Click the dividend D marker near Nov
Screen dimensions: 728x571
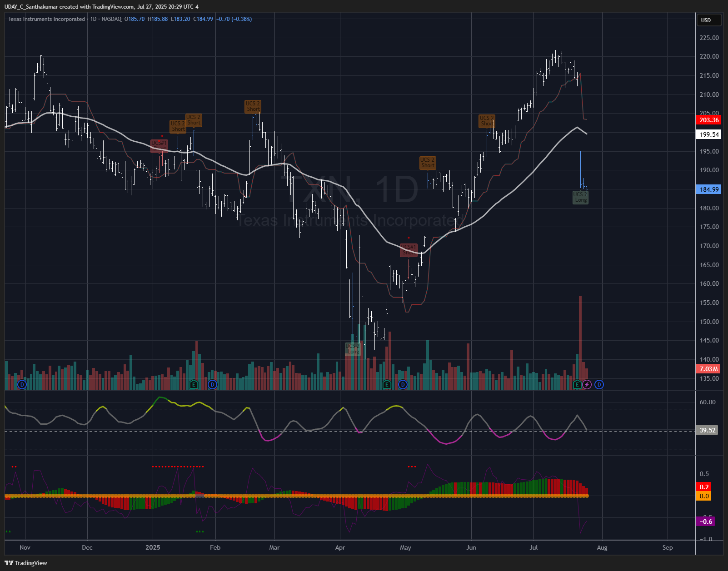(22, 385)
